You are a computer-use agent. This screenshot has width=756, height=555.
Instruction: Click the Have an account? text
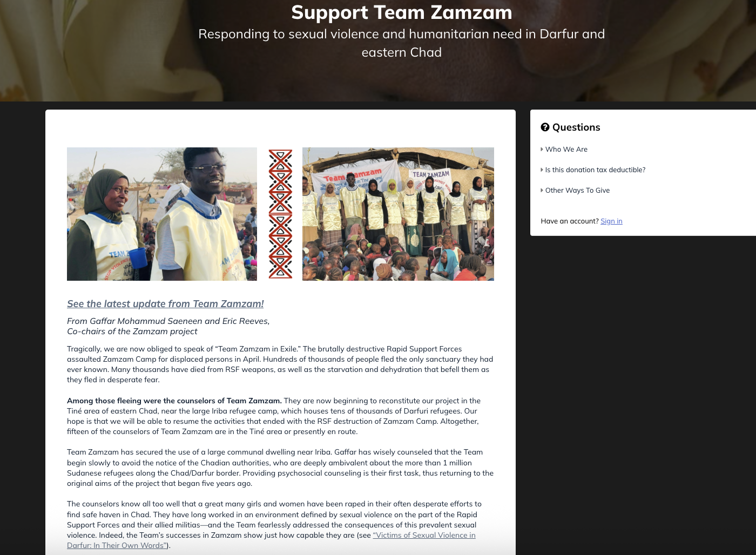570,221
